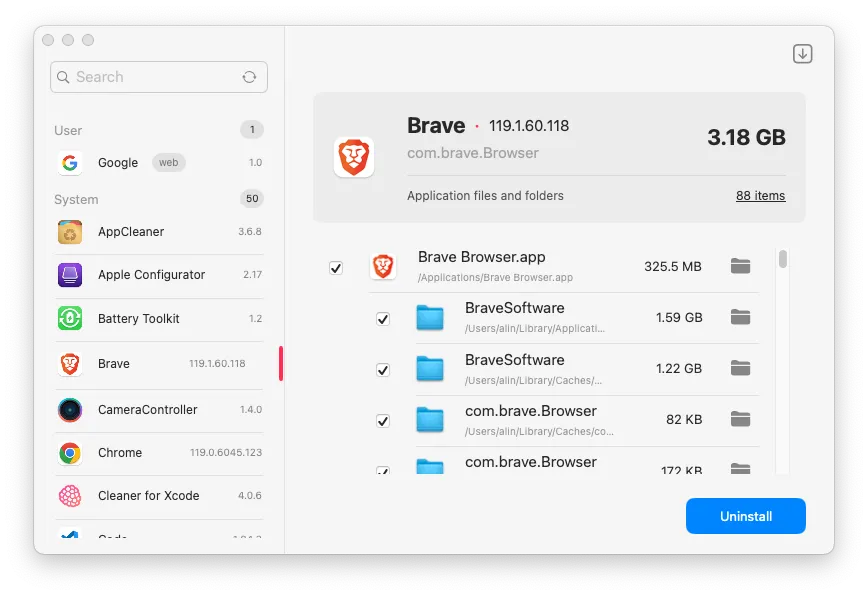Click the download arrow icon in the window corner

802,54
